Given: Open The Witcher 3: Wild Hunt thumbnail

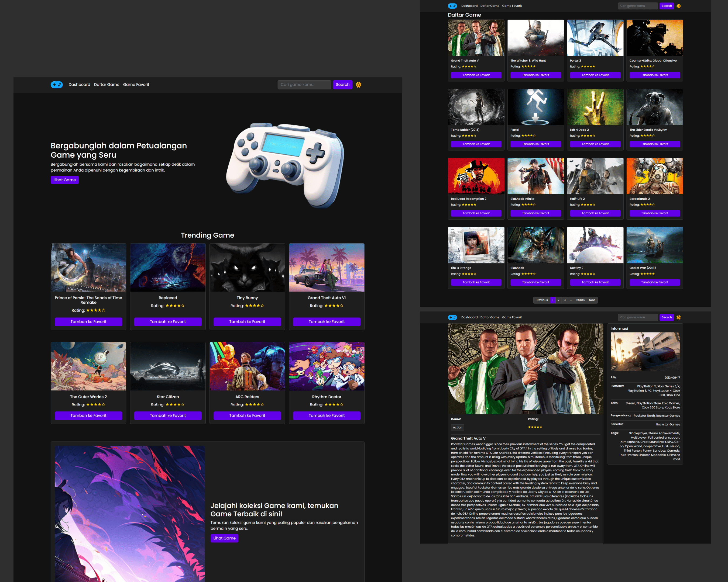Looking at the screenshot, I should pyautogui.click(x=535, y=38).
